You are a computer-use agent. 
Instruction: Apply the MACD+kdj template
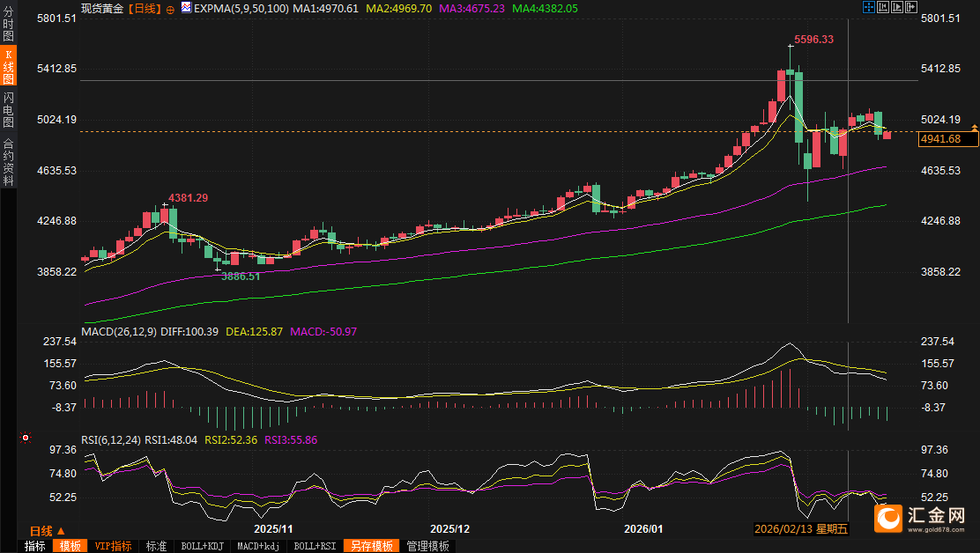click(x=260, y=546)
